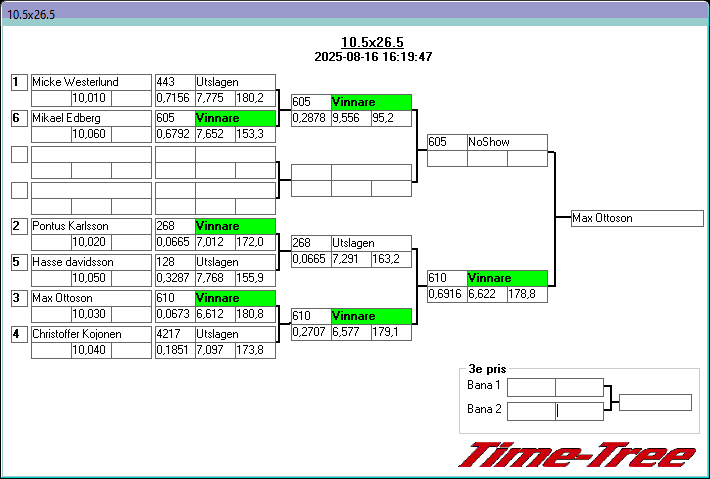The width and height of the screenshot is (710, 479).
Task: Click dial-in value 10,010
Action: [x=91, y=98]
